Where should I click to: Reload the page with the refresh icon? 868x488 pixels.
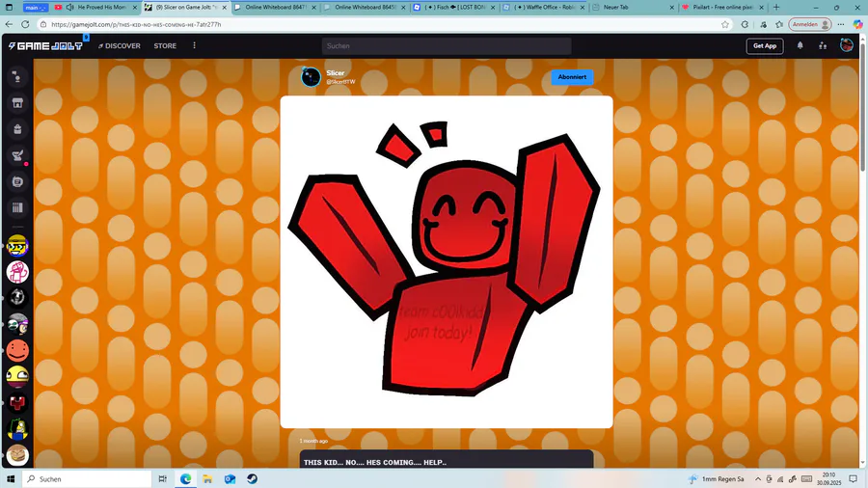pos(25,24)
